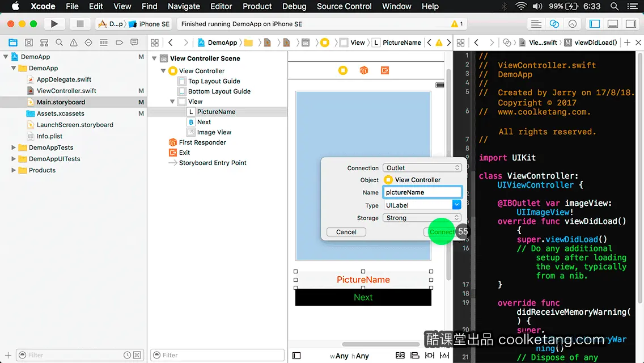Open the assistant editor related items grid
The image size is (644, 363).
click(x=461, y=43)
